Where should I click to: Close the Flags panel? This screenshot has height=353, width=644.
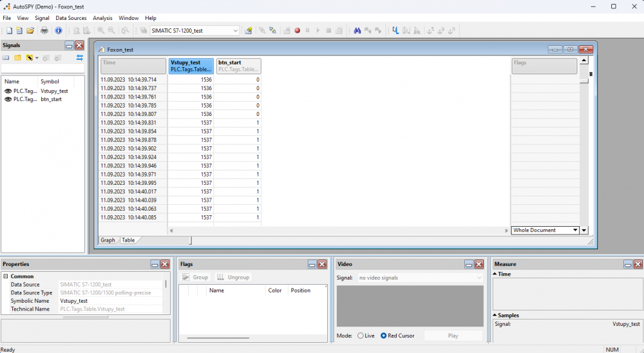pos(322,264)
